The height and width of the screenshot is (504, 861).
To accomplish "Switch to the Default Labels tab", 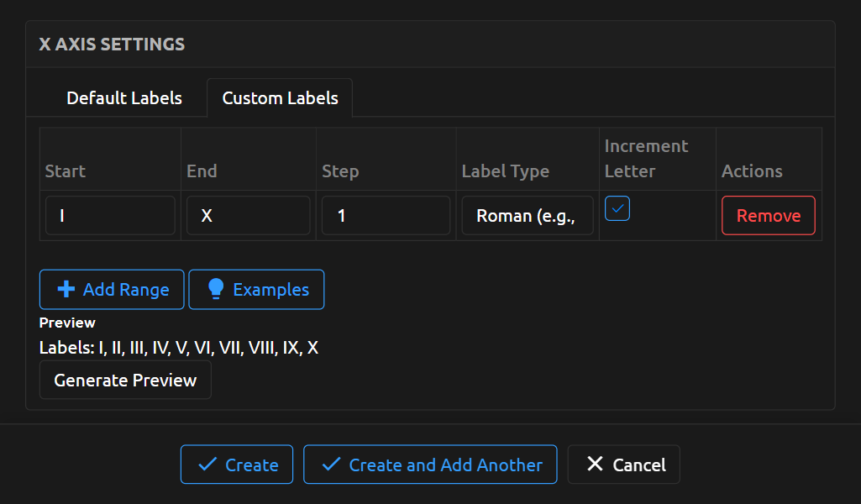I will coord(124,98).
